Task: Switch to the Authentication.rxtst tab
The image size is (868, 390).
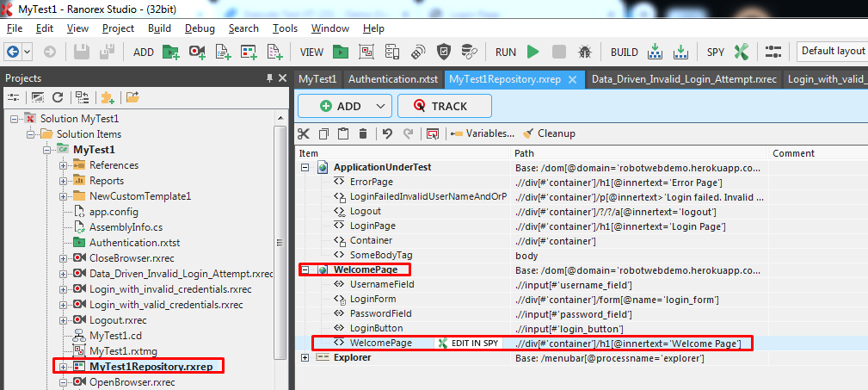Action: point(393,79)
